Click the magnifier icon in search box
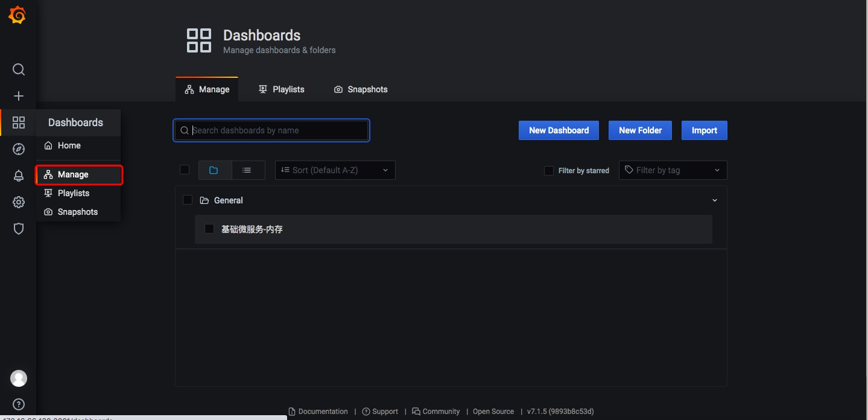Viewport: 868px width, 420px height. tap(185, 130)
